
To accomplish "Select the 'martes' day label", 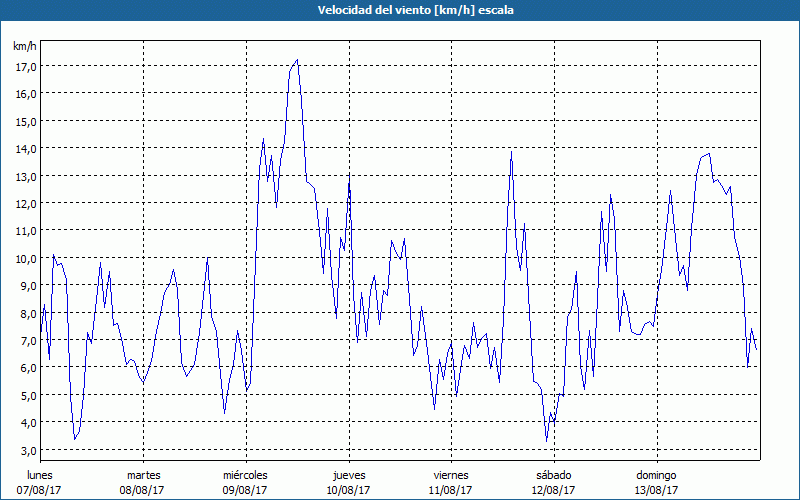I will click(143, 475).
